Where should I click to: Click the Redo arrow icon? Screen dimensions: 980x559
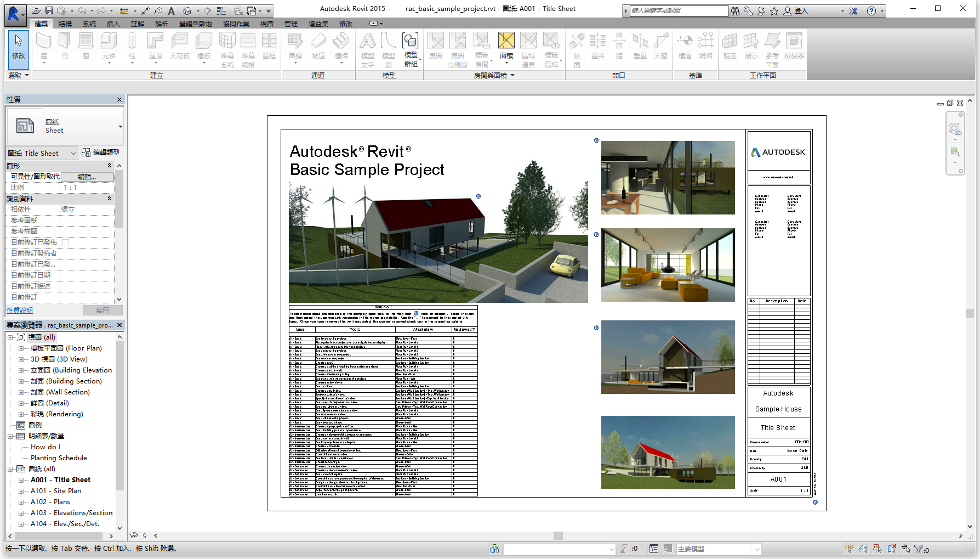click(x=102, y=10)
